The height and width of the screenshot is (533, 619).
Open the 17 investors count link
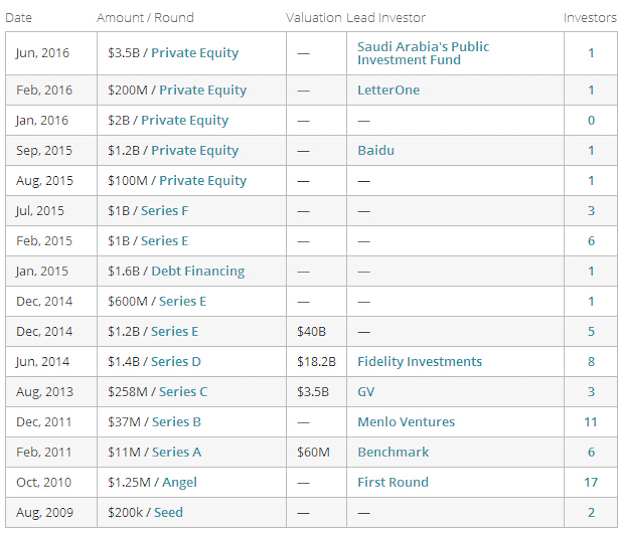(x=591, y=482)
